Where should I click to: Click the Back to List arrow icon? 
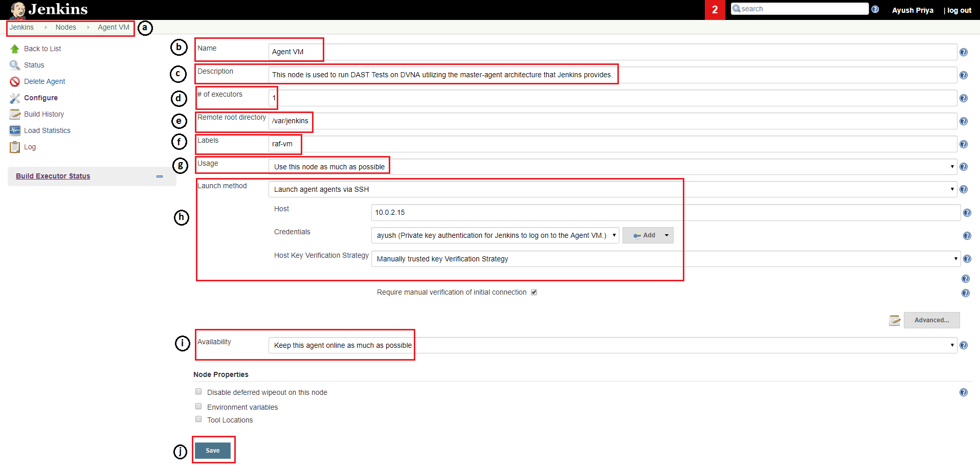click(15, 49)
